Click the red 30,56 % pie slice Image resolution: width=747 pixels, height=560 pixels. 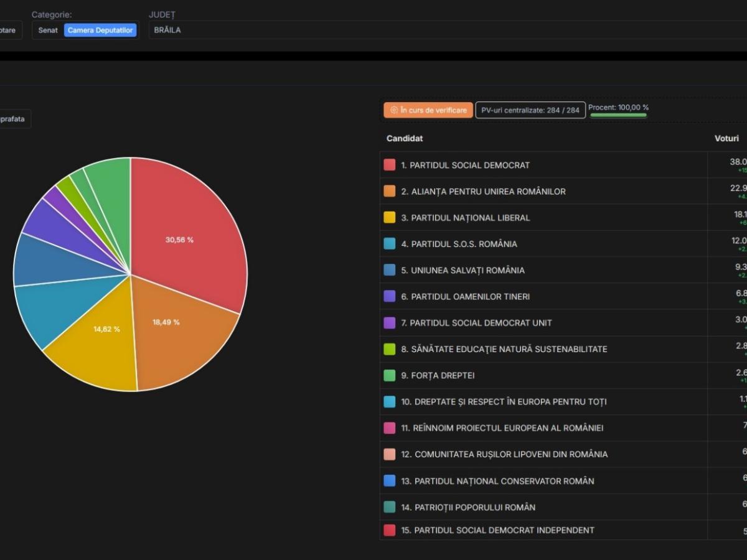(x=187, y=230)
